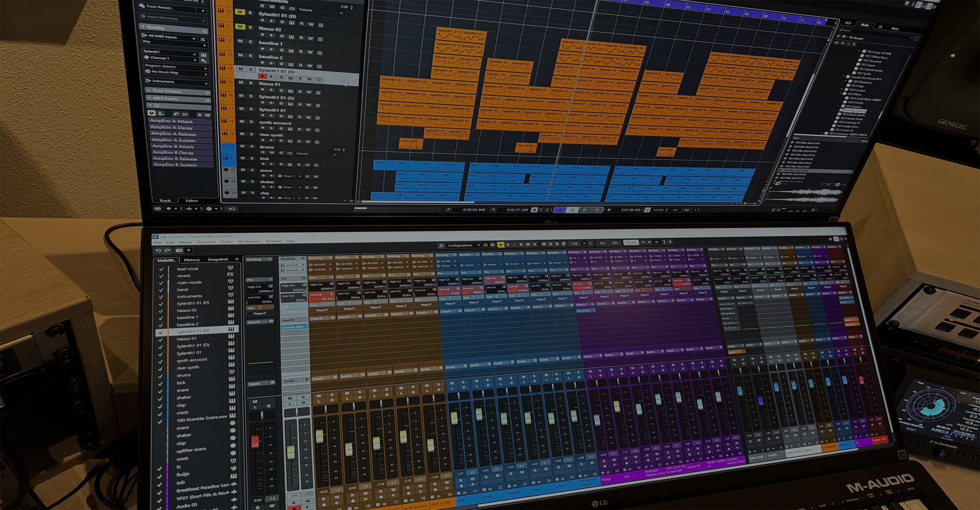
Task: Switch to the Editor tab in the Inspector
Action: tap(192, 201)
